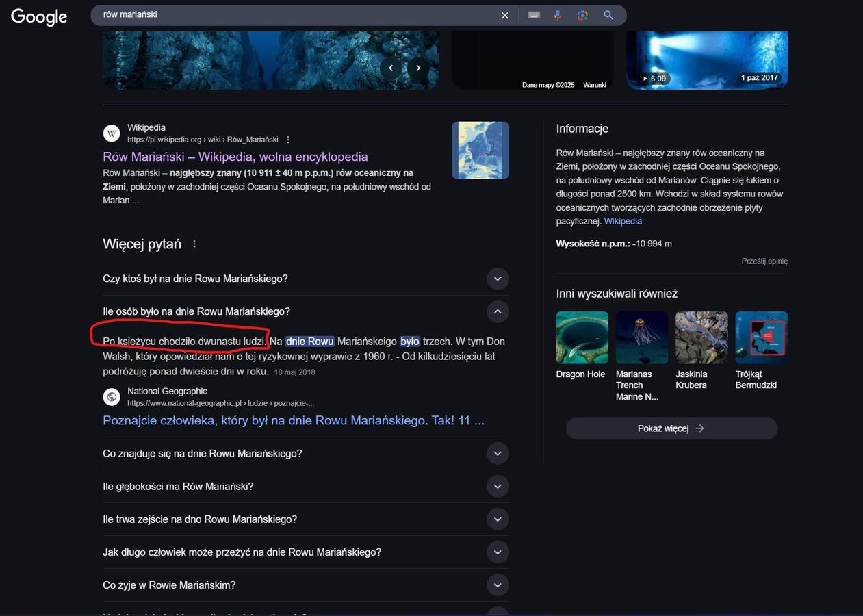Open the Jaskinia Krubera thumbnail
Image resolution: width=863 pixels, height=616 pixels.
coord(701,337)
